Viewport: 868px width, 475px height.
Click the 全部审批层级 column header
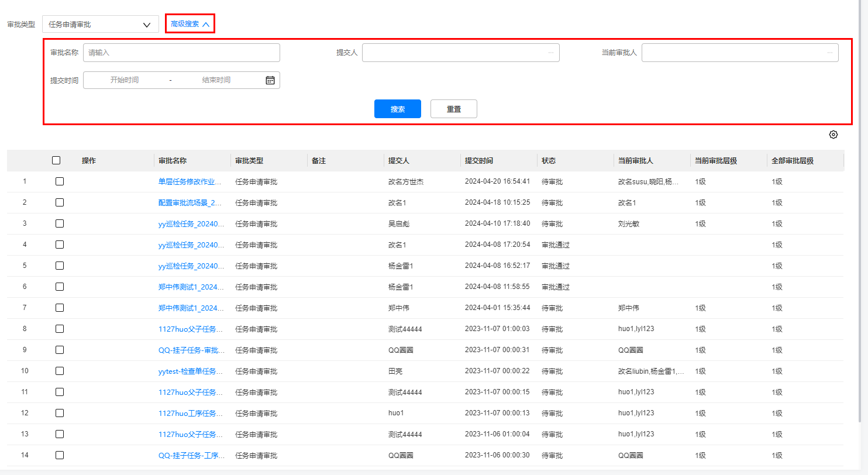793,160
